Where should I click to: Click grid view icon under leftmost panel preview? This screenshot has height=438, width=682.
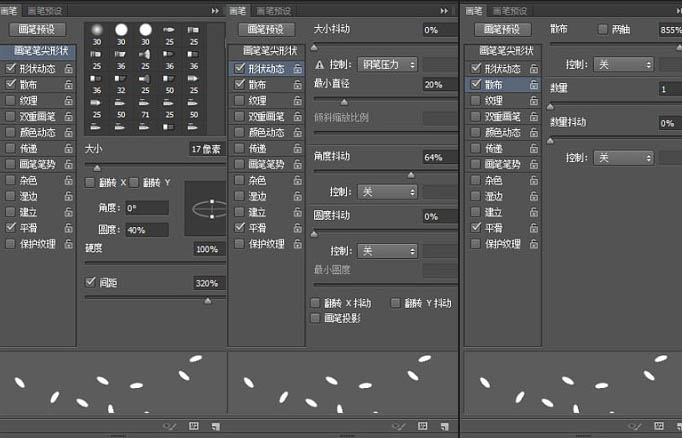click(194, 426)
